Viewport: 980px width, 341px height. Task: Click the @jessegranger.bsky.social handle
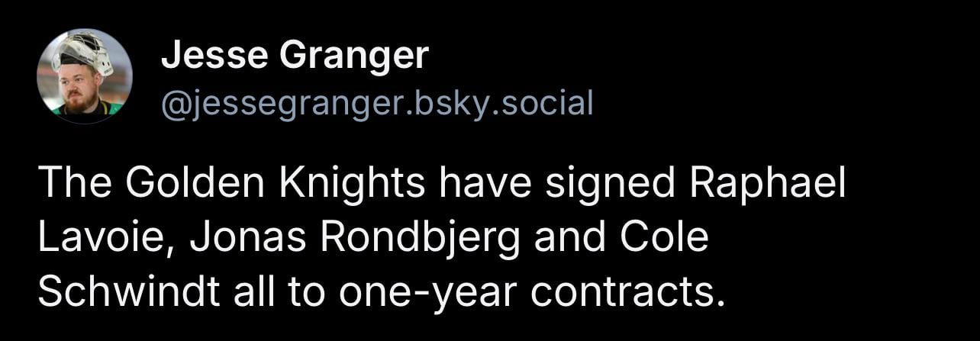[377, 102]
